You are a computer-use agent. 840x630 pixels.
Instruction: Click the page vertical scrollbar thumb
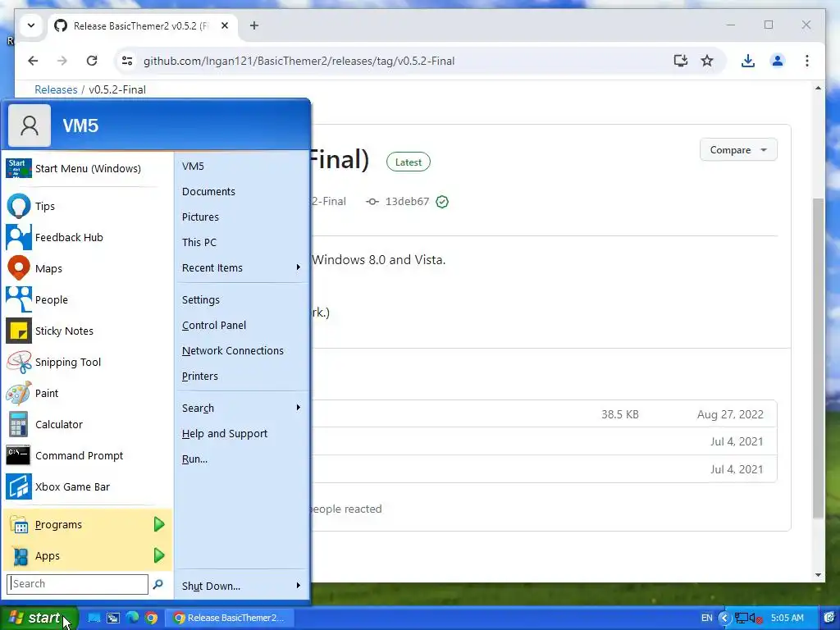[818, 358]
